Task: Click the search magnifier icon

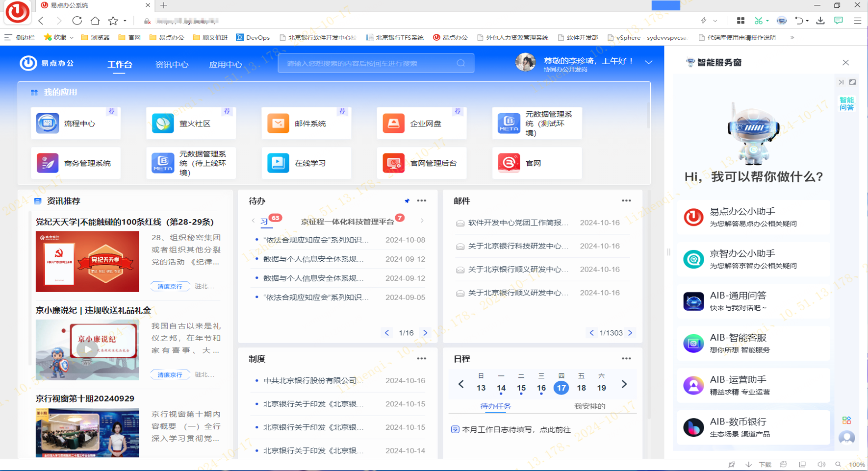Action: (461, 63)
